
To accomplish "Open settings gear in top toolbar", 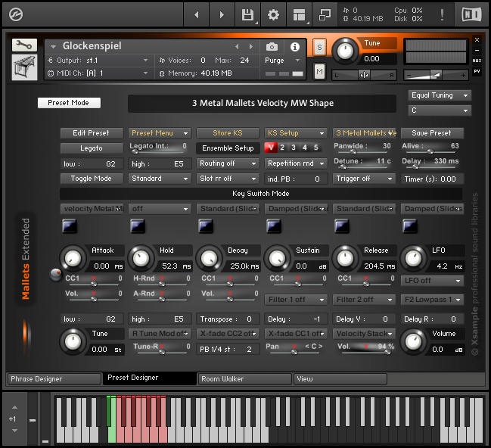I will (x=273, y=14).
